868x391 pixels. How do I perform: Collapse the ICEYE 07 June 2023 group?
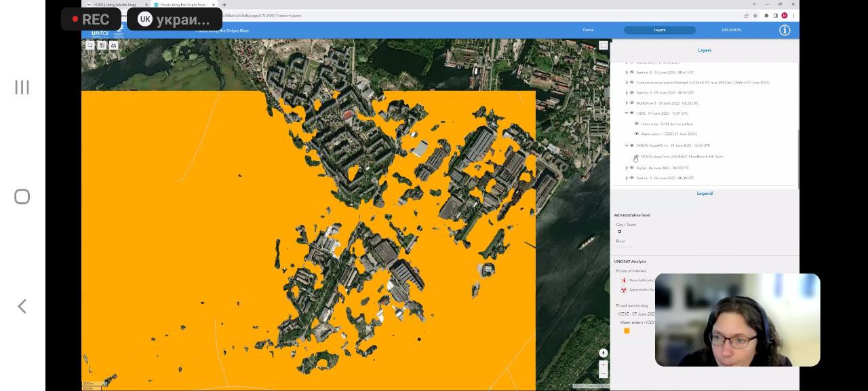coord(627,113)
